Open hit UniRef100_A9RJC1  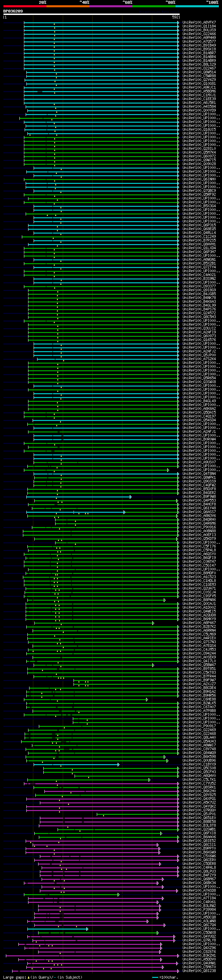tap(199, 88)
